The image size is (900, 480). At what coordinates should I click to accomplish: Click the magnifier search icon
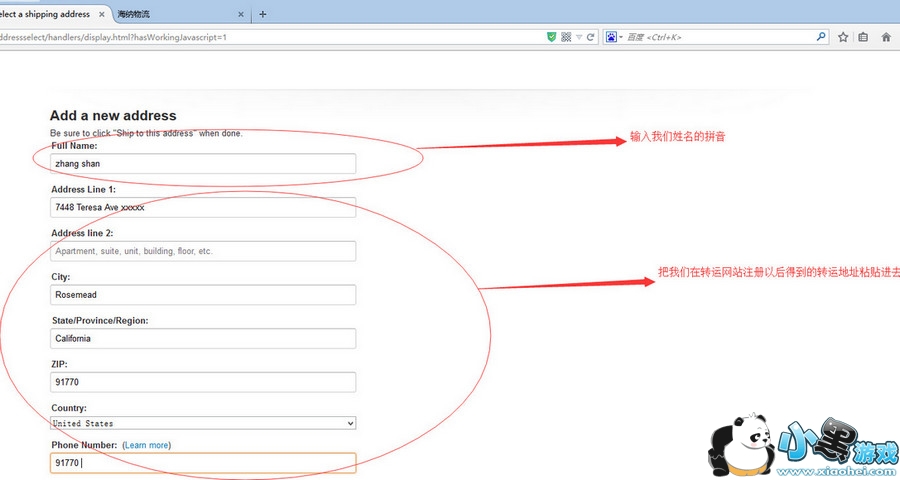coord(821,37)
